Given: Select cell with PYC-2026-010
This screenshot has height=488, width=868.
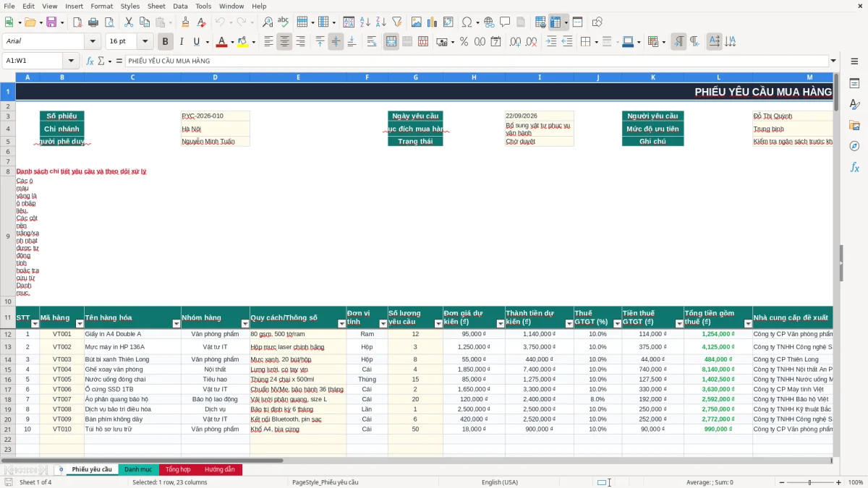Looking at the screenshot, I should 216,116.
